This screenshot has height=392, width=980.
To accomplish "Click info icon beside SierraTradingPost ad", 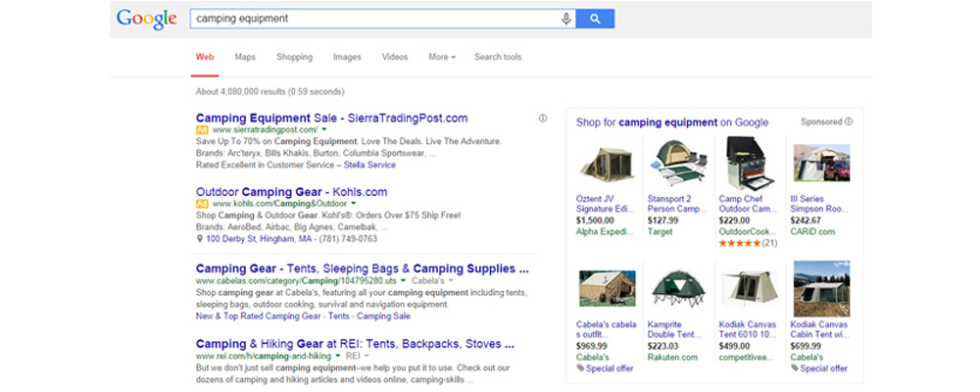I will (x=543, y=119).
